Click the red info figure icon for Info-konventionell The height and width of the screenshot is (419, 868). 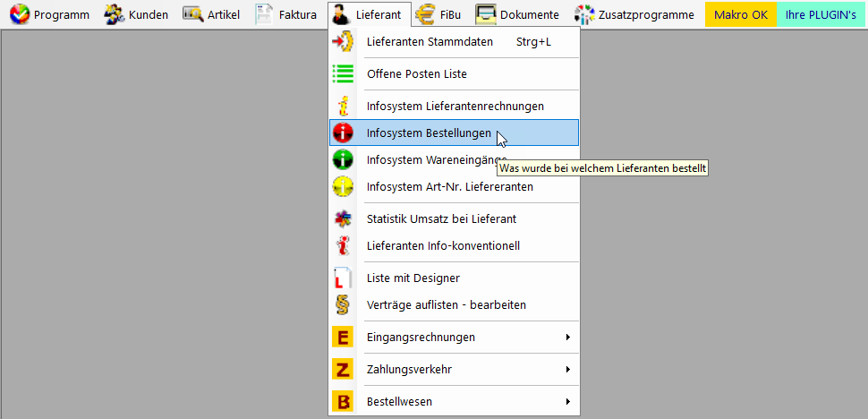(x=343, y=245)
